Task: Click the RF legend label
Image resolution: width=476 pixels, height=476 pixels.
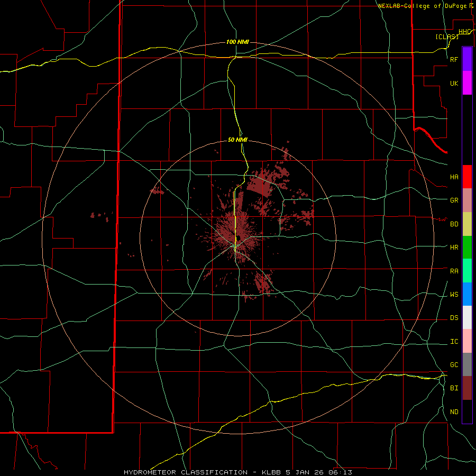Action: (454, 59)
